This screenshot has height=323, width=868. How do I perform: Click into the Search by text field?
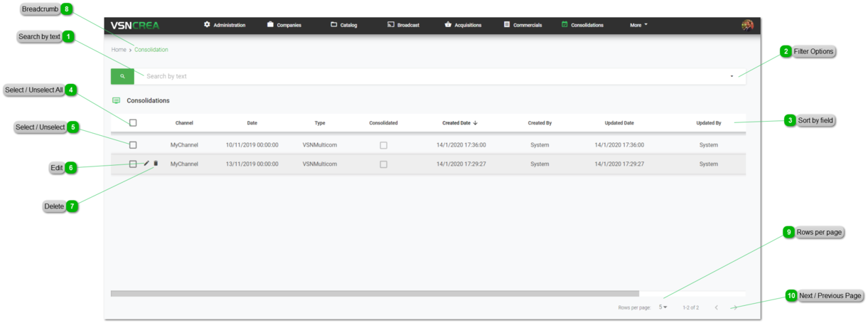pos(427,76)
